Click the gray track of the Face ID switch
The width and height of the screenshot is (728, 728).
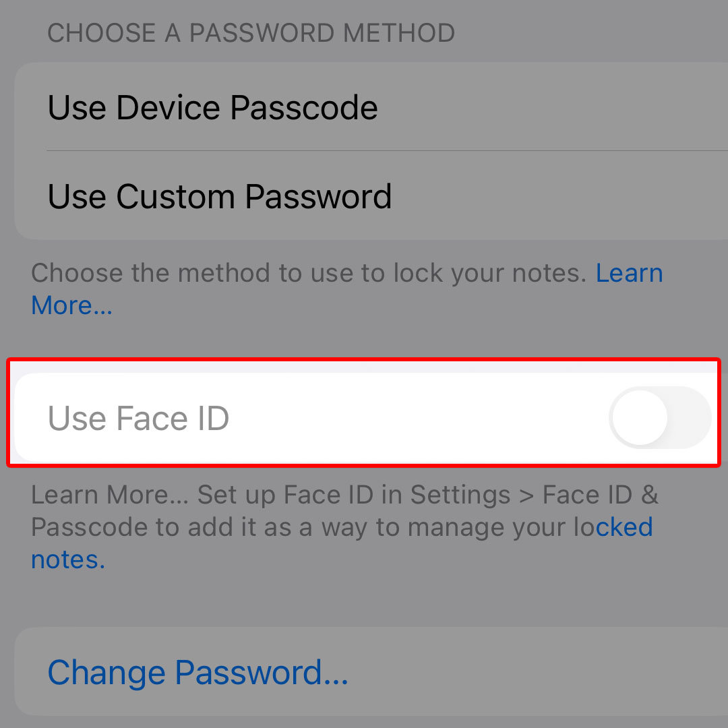point(690,417)
